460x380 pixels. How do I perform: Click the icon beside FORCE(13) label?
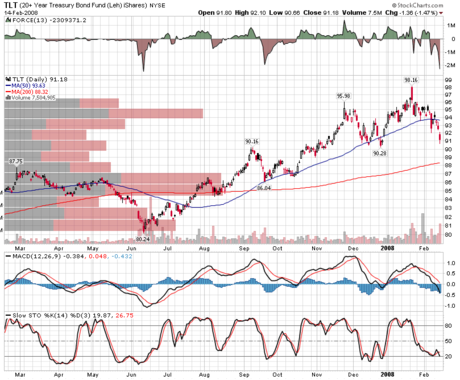[x=8, y=20]
